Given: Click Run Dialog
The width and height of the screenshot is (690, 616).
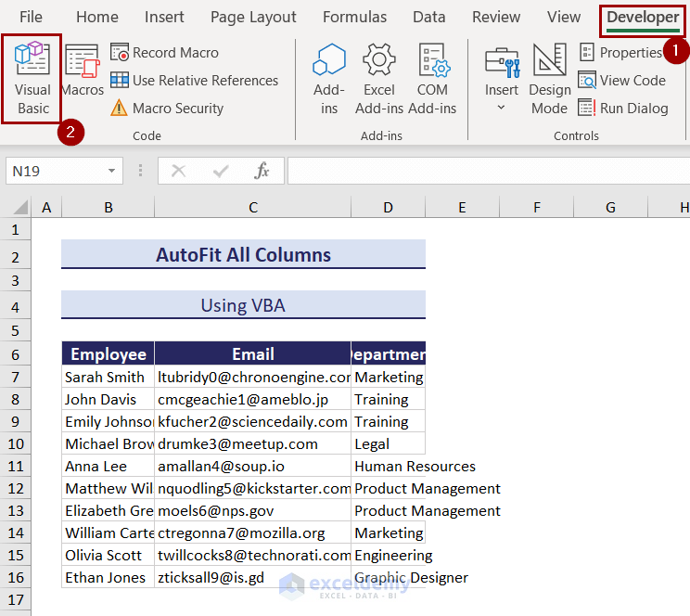Looking at the screenshot, I should (623, 109).
